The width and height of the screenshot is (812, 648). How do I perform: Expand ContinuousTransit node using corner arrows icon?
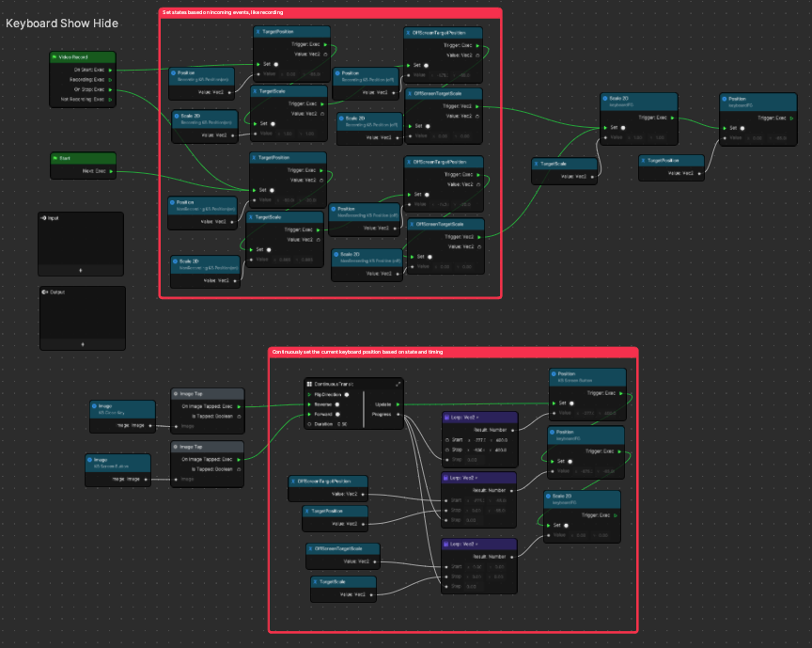point(398,384)
